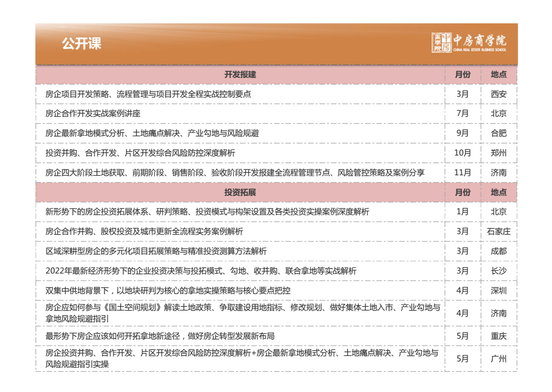
Task: Click the 9月 month cell
Action: 463,133
